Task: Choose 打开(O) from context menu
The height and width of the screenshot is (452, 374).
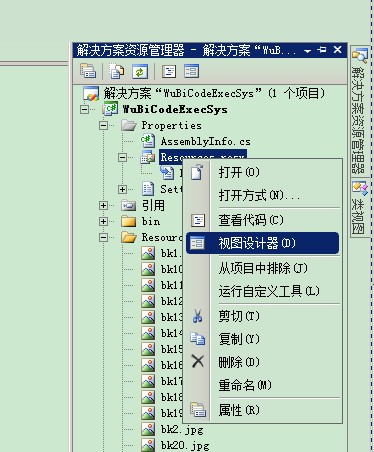Action: pyautogui.click(x=263, y=172)
